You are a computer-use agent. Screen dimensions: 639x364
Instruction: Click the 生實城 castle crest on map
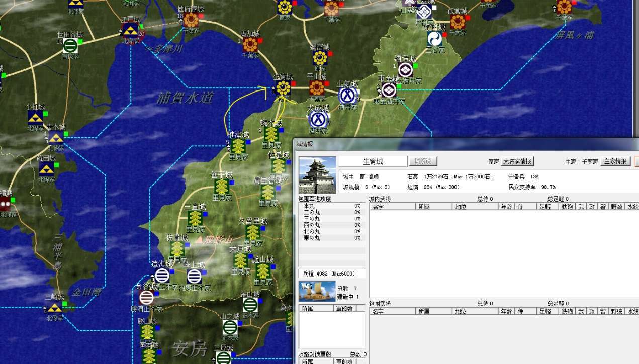tap(284, 88)
